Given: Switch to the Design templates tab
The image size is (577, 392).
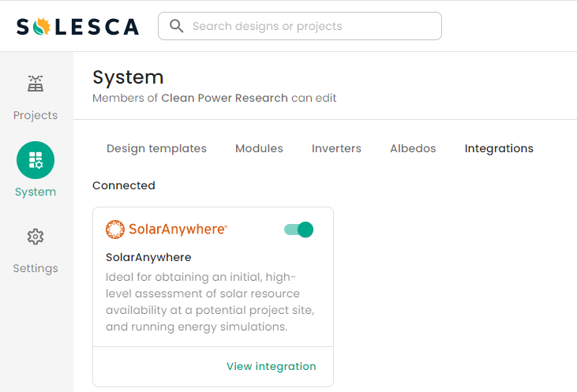Looking at the screenshot, I should 156,148.
